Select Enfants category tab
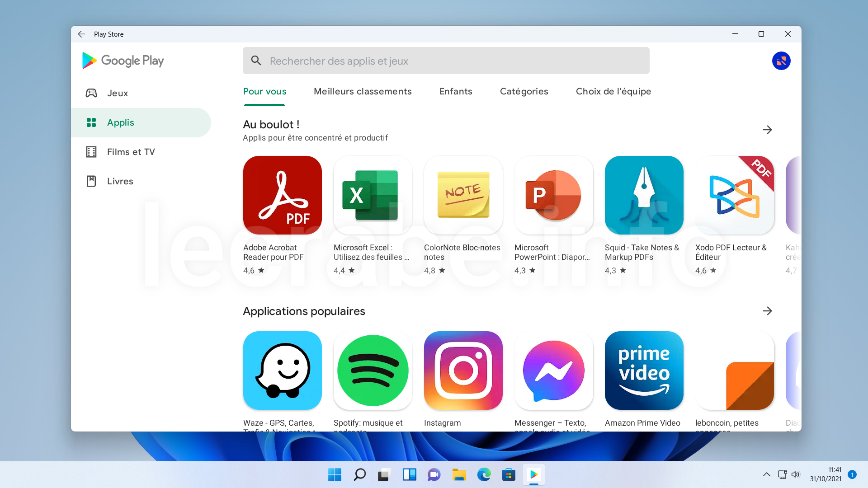The image size is (868, 488). coord(456,91)
